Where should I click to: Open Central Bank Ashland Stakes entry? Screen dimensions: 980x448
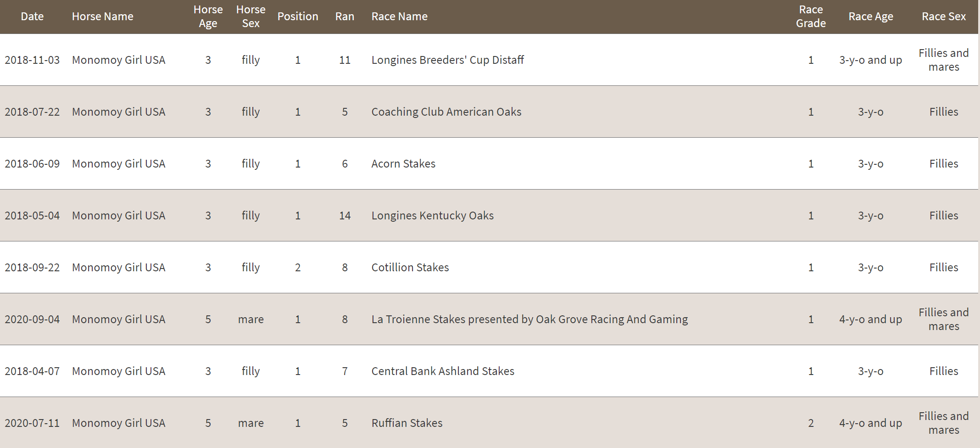coord(443,371)
